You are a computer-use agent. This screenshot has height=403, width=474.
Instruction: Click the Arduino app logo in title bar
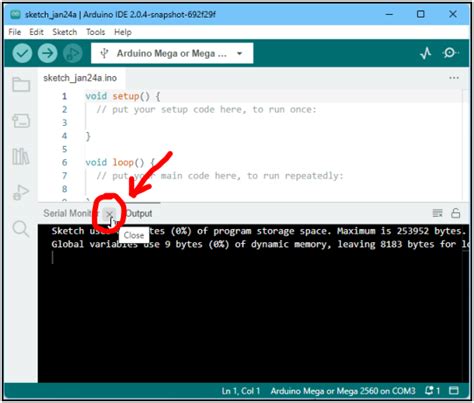[15, 14]
